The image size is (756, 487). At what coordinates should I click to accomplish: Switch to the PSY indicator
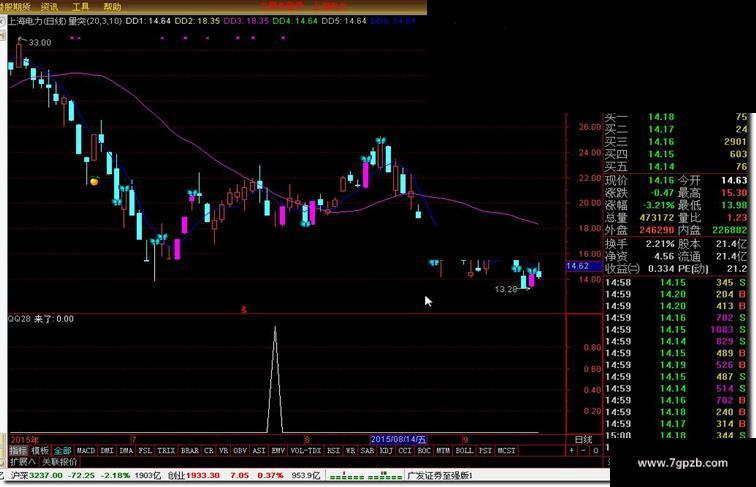485,450
